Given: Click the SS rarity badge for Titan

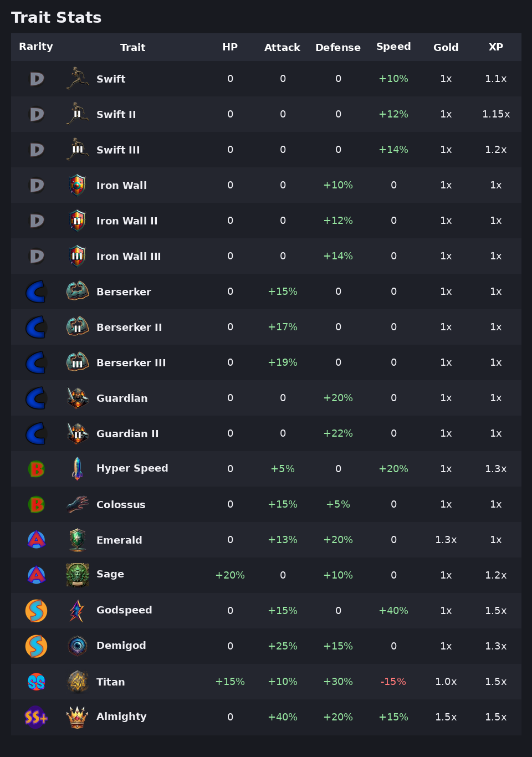Looking at the screenshot, I should 36,682.
